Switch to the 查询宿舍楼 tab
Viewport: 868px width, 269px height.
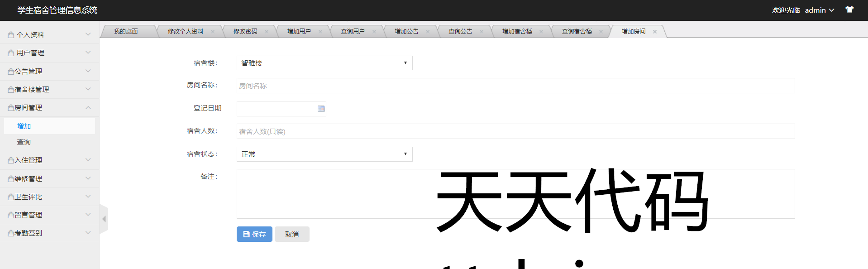click(577, 31)
